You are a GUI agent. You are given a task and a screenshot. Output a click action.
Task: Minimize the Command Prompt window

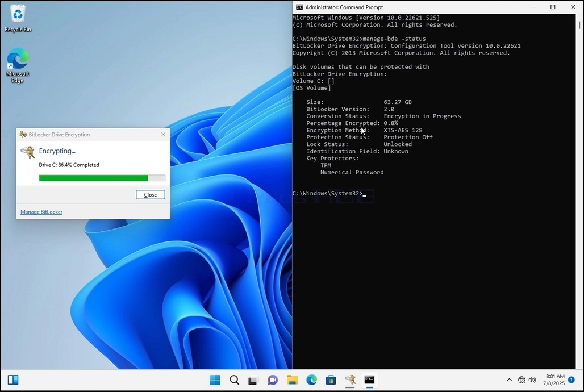point(533,7)
